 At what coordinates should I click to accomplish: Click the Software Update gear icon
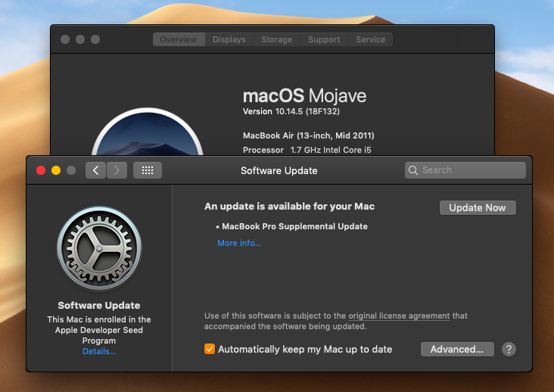[x=99, y=249]
